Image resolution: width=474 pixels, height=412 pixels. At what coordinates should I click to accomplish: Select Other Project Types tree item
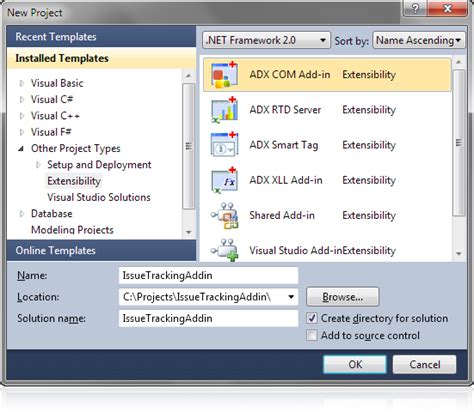(76, 148)
